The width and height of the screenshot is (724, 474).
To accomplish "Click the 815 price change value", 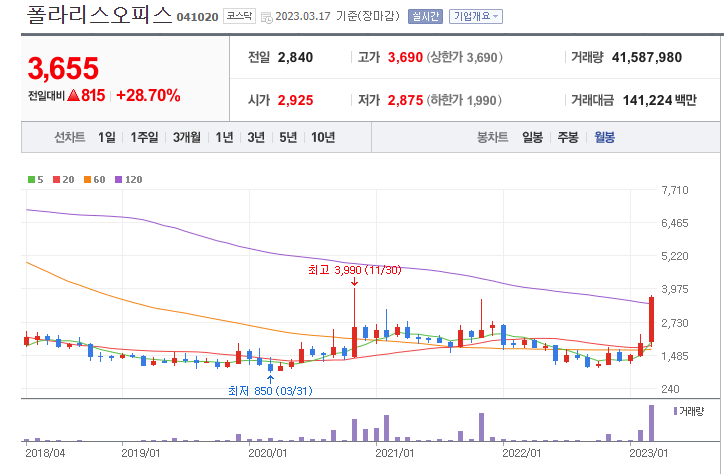I will tap(93, 96).
